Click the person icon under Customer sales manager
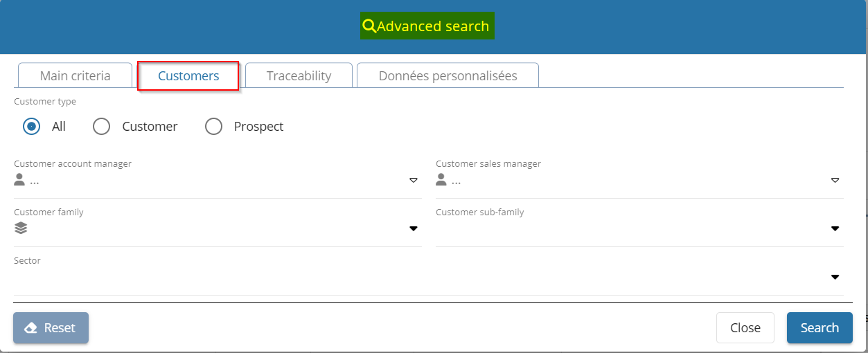Screen dimensions: 868x353 point(441,180)
